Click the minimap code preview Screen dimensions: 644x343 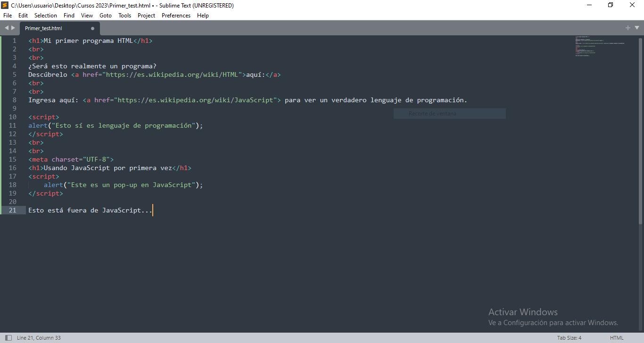point(600,46)
